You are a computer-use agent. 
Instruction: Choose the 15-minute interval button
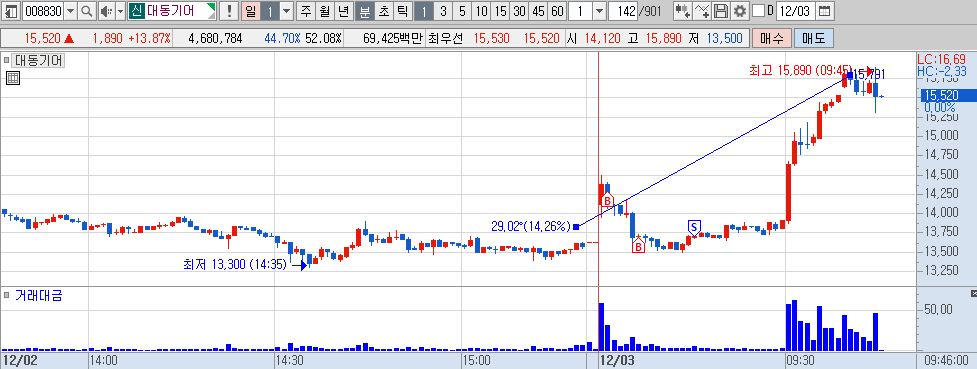[x=500, y=11]
